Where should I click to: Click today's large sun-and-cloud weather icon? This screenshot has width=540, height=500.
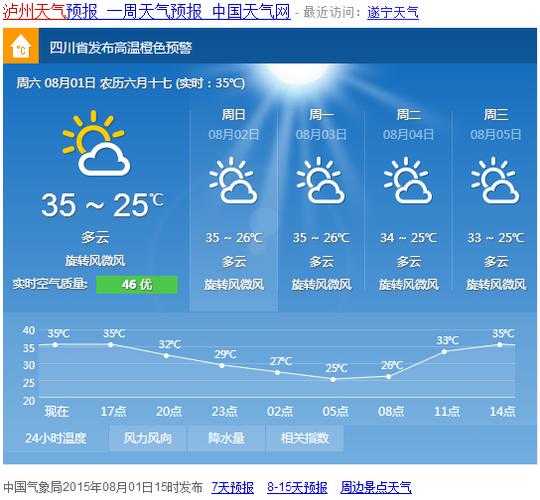coord(96,143)
